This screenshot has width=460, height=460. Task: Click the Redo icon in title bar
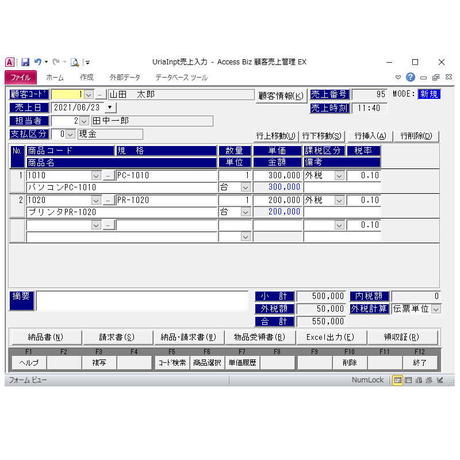(56, 62)
